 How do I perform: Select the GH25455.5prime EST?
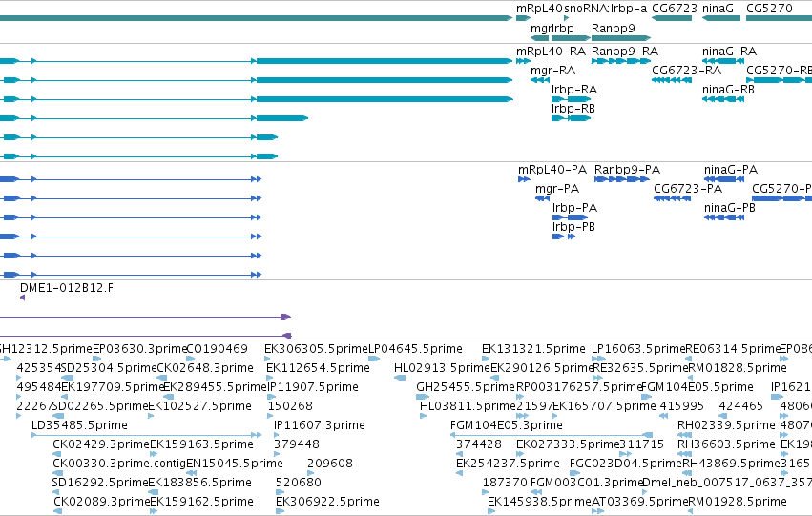[423, 397]
